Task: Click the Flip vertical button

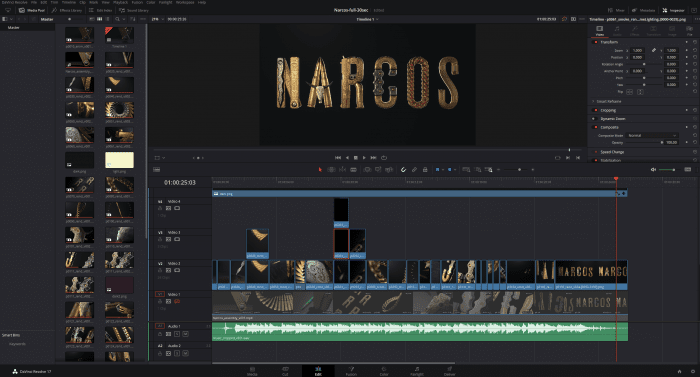Action: coord(640,92)
